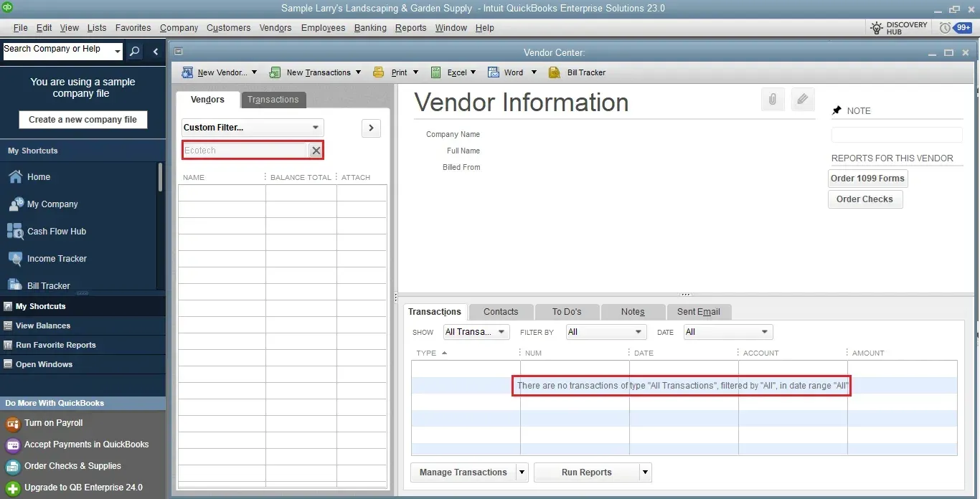Click Order Checks button
The image size is (980, 499).
pos(864,199)
